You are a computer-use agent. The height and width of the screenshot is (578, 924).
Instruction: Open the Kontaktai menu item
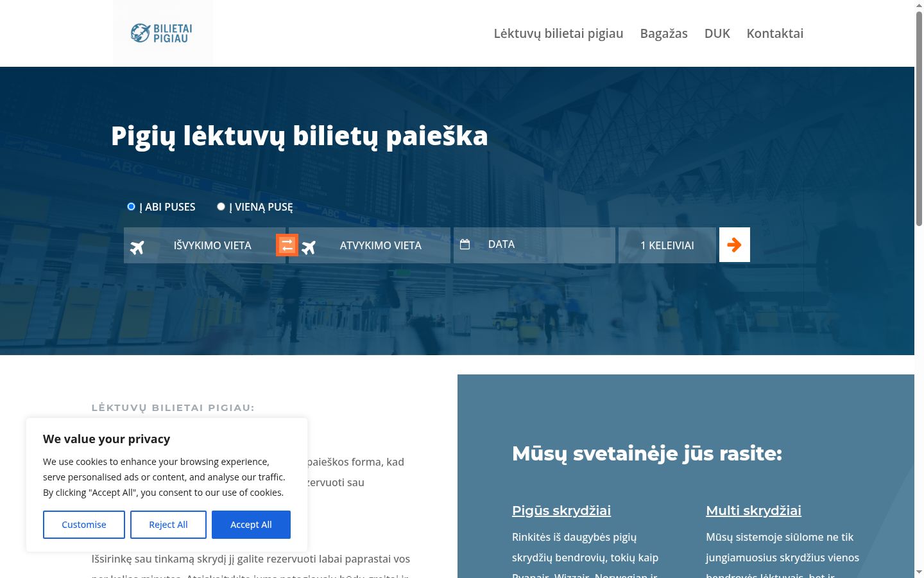[774, 33]
